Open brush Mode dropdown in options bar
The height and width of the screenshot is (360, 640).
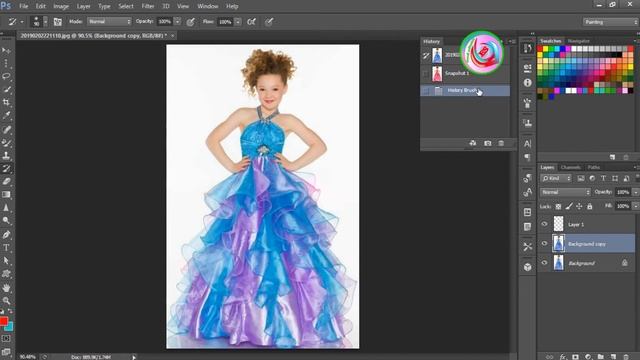[109, 22]
